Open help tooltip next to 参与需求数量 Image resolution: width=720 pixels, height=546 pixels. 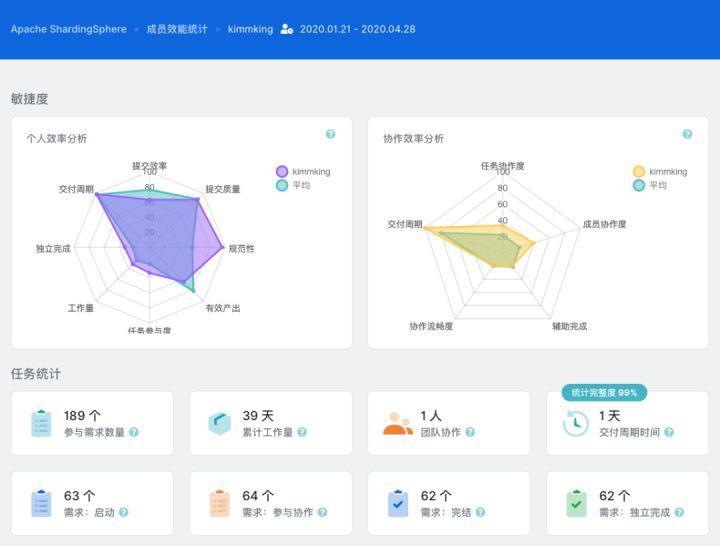pyautogui.click(x=134, y=432)
